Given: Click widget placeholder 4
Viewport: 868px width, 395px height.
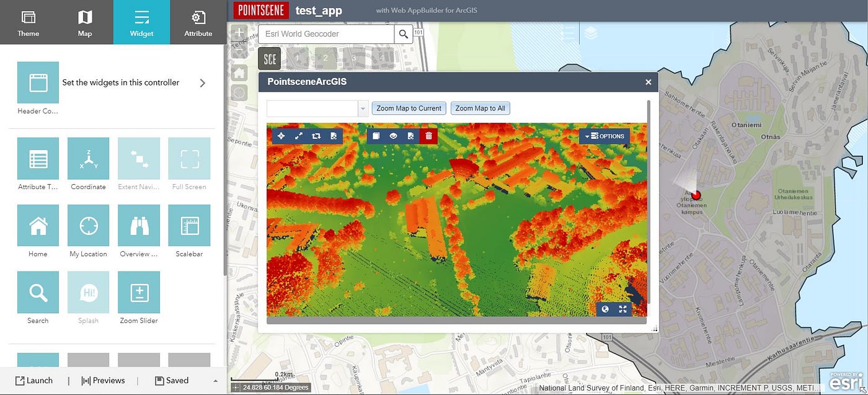Looking at the screenshot, I should [383, 59].
